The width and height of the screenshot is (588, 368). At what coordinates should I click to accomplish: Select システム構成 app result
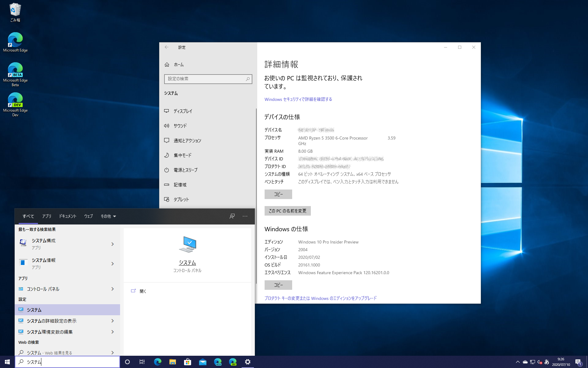[60, 244]
